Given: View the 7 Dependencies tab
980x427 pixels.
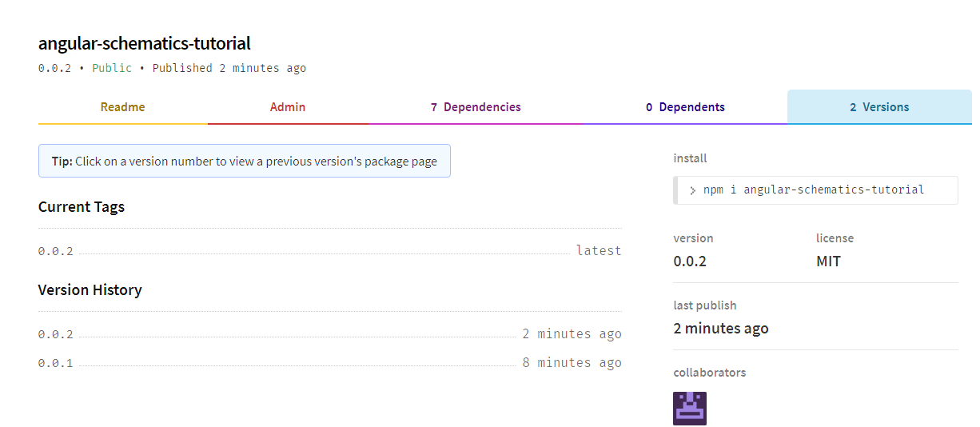Looking at the screenshot, I should point(476,107).
